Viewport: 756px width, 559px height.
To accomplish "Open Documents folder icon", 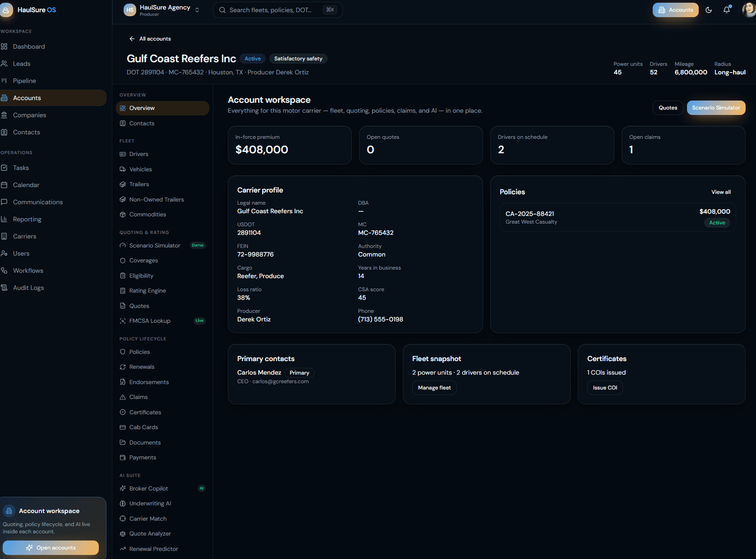I will [x=123, y=443].
